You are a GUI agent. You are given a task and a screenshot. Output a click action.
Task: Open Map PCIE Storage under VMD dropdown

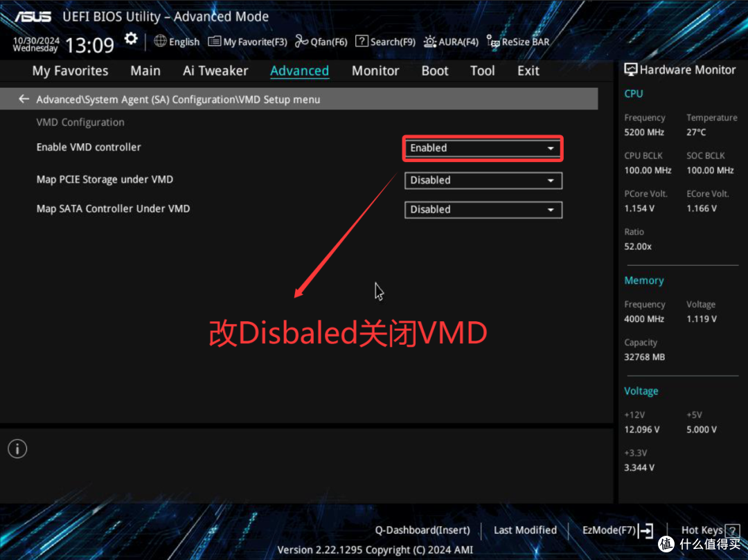(483, 181)
